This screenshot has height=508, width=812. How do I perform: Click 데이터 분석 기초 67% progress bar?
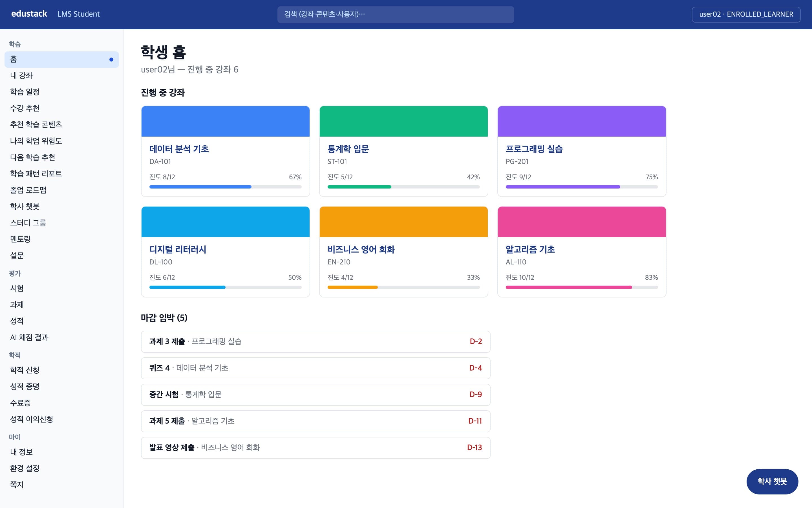(226, 187)
